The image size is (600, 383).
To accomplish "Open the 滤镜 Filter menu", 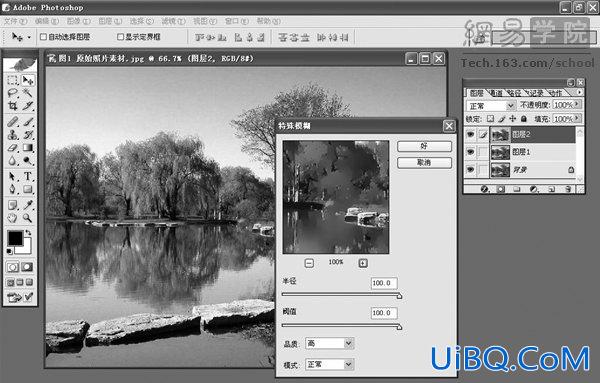I will pyautogui.click(x=173, y=21).
